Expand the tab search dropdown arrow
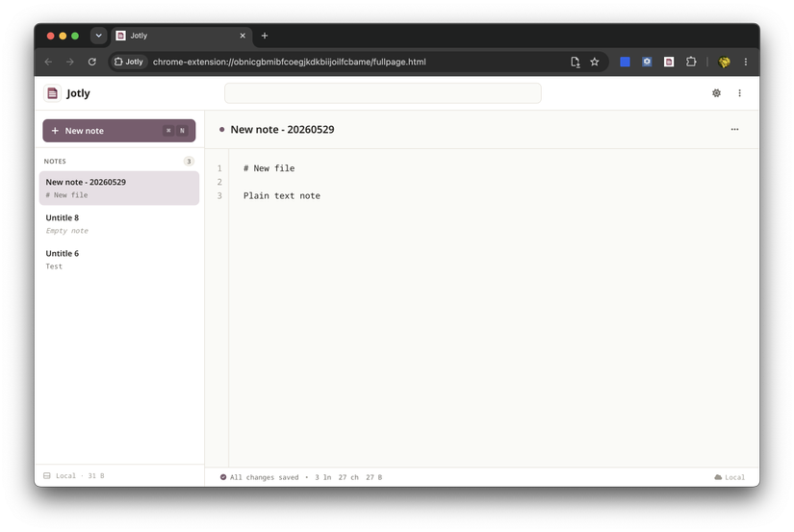794x532 pixels. 99,36
